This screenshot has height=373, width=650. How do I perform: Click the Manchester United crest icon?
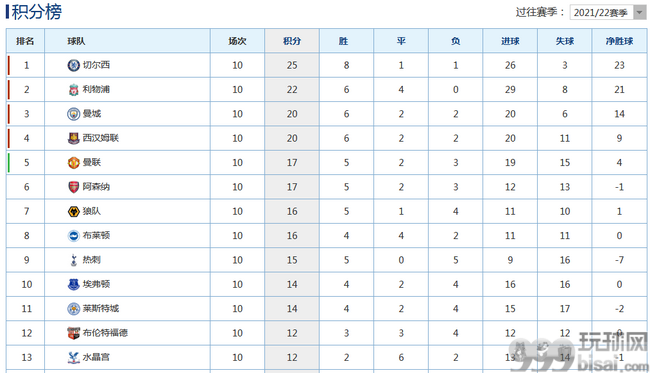click(73, 163)
